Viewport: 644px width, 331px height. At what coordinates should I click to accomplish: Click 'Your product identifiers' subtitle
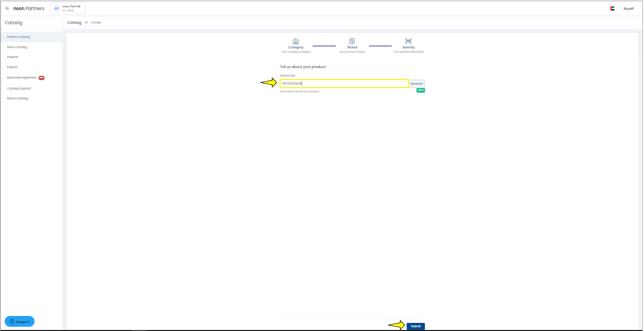point(409,52)
